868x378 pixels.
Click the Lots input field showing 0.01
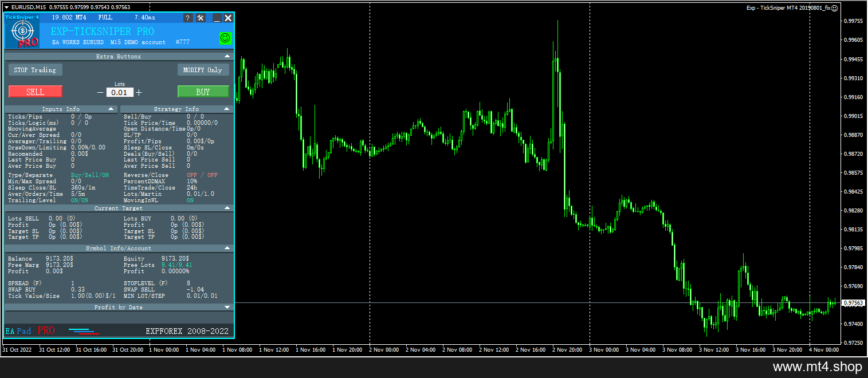pyautogui.click(x=120, y=92)
